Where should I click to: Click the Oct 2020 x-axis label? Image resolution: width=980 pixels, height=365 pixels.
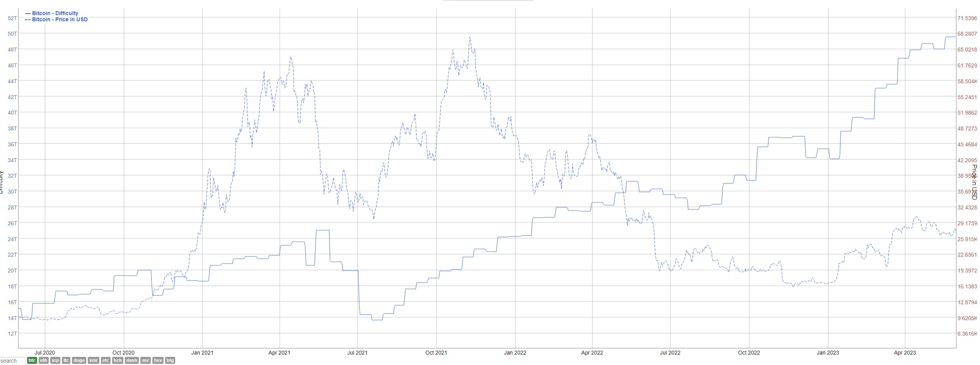pos(123,353)
